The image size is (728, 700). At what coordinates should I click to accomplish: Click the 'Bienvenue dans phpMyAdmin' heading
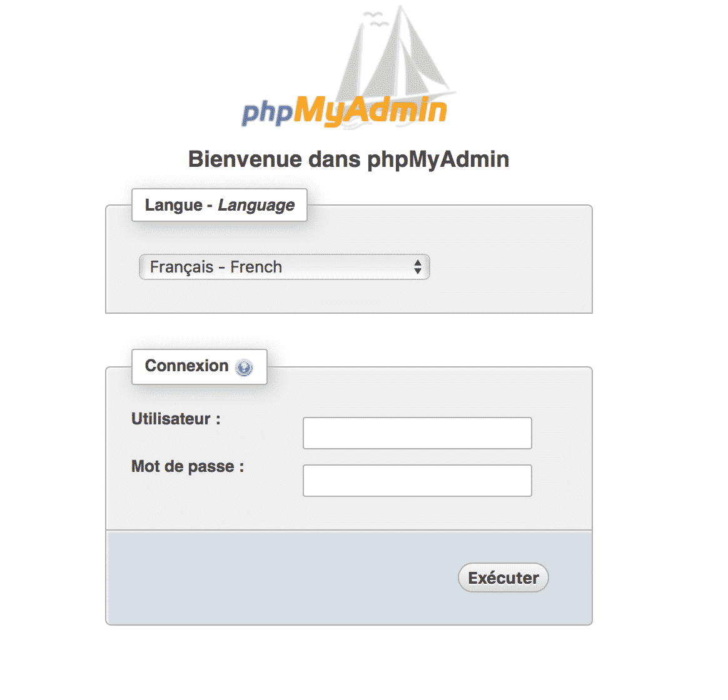348,159
